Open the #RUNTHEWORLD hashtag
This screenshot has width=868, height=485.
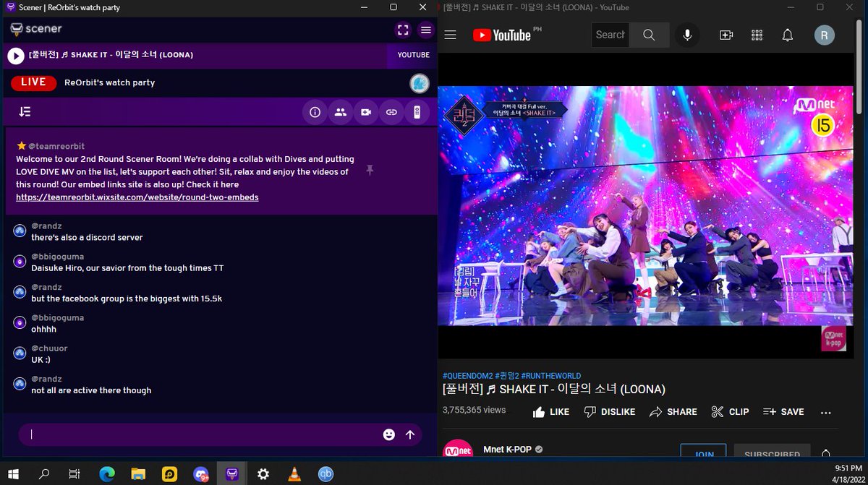coord(550,376)
